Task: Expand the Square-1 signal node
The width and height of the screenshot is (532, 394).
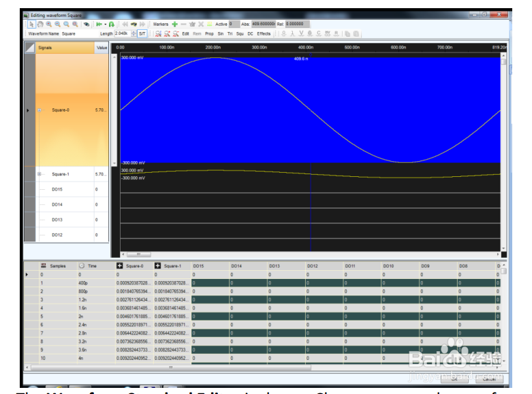Action: pyautogui.click(x=40, y=174)
